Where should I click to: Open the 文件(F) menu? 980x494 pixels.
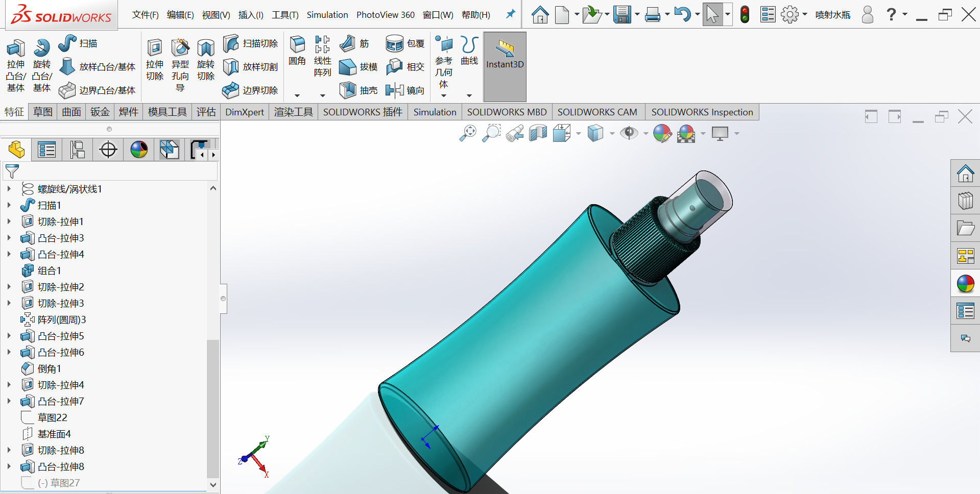(x=145, y=15)
